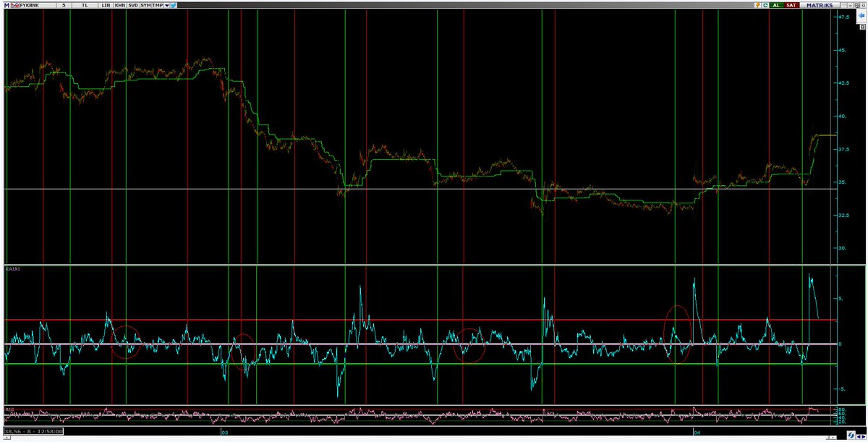Change the 5 period interval field
The height and width of the screenshot is (442, 868).
[64, 5]
